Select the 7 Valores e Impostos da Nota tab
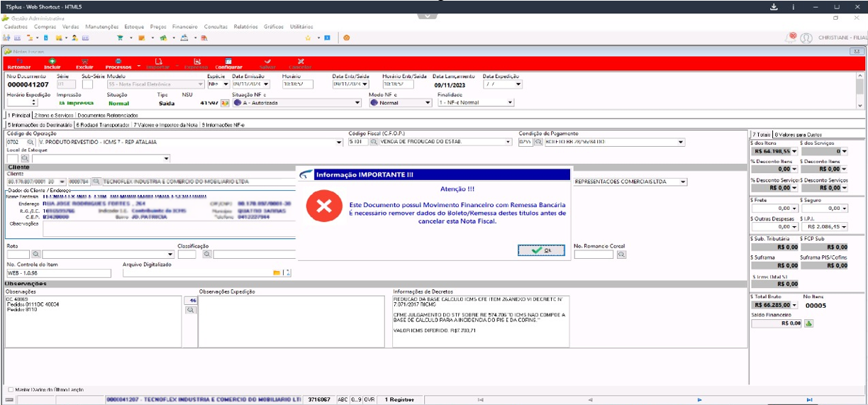This screenshot has width=868, height=405. click(166, 124)
